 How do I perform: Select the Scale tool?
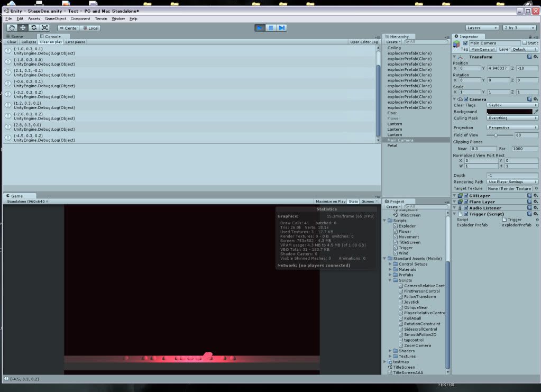[x=46, y=27]
